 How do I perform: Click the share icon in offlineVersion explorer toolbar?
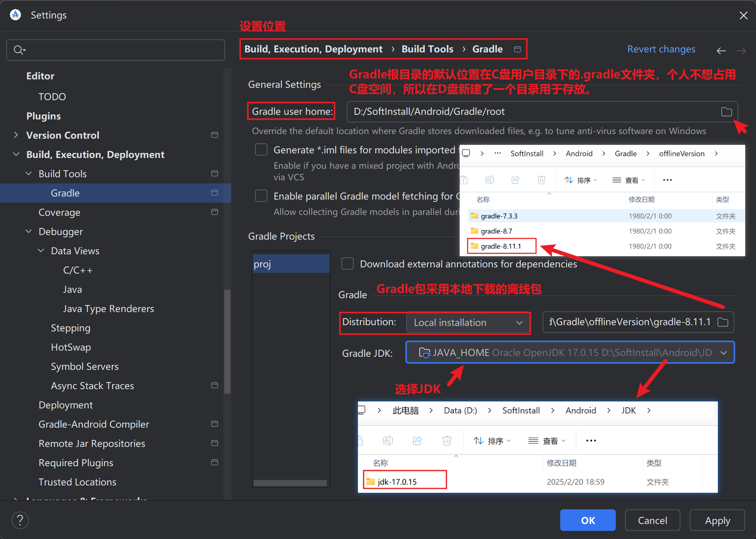[x=516, y=180]
